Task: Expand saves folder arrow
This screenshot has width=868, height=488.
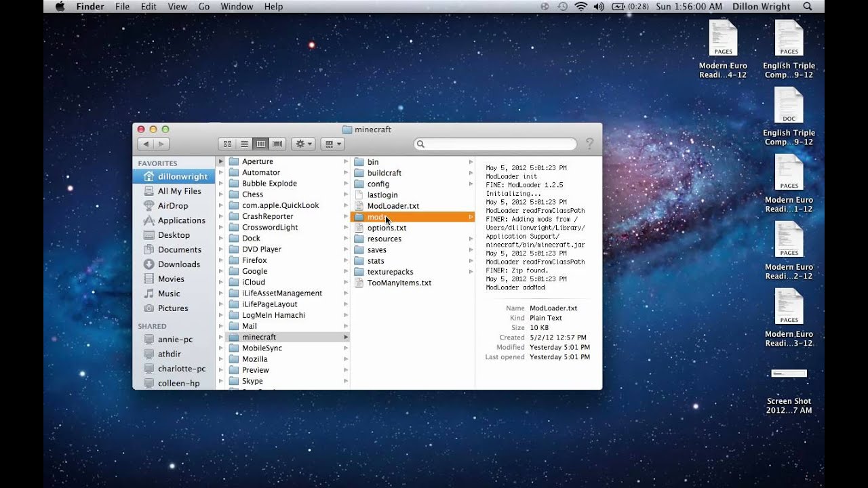Action: (471, 250)
